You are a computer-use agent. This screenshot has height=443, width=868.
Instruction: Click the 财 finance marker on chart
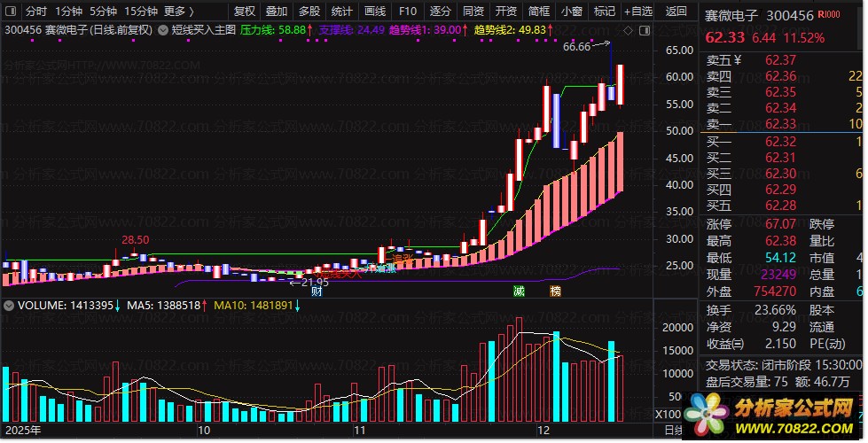point(317,291)
